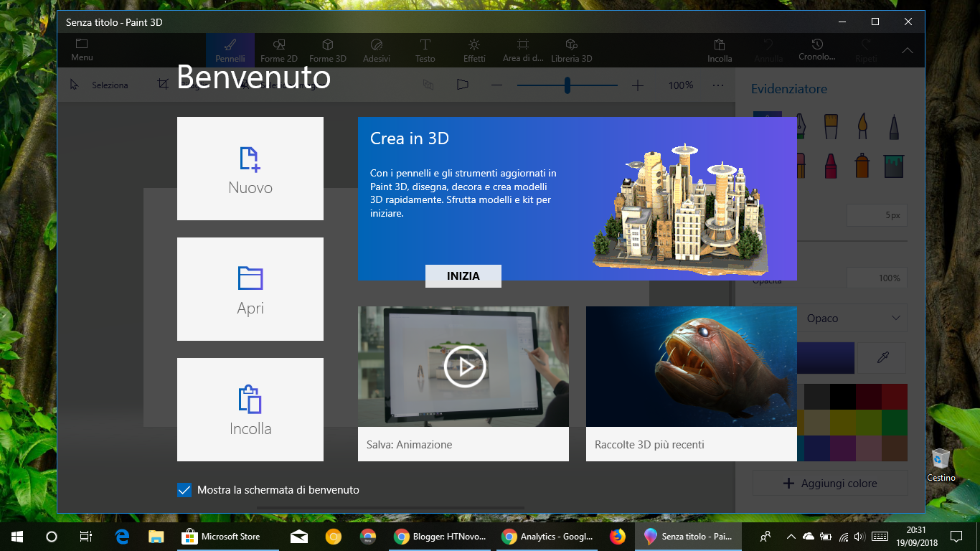
Task: Open the Action Center notifications icon
Action: pyautogui.click(x=956, y=536)
